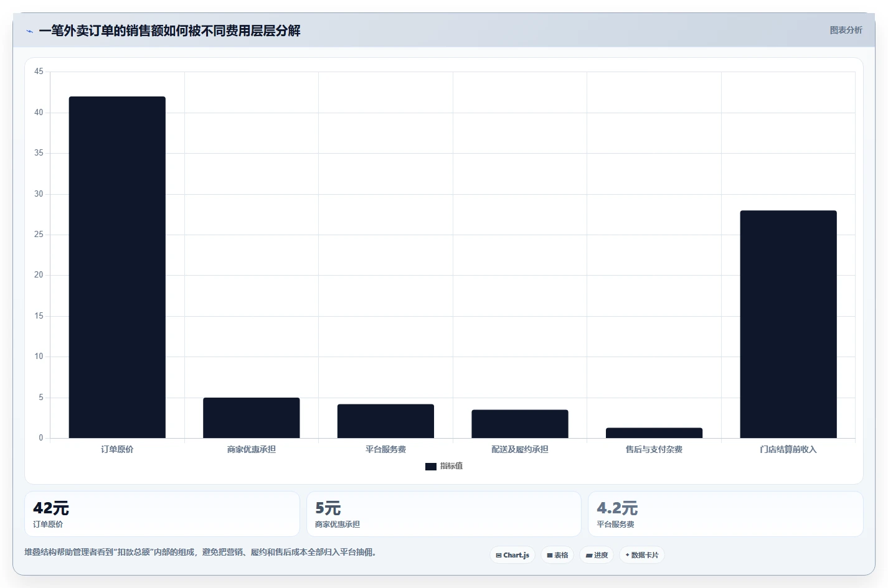Click the 配送及履约承担 x-axis label
Screen dimensions: 888x588
coord(520,449)
